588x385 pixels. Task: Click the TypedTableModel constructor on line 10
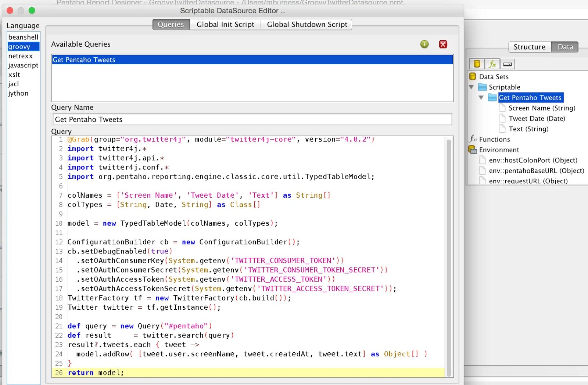pyautogui.click(x=198, y=223)
